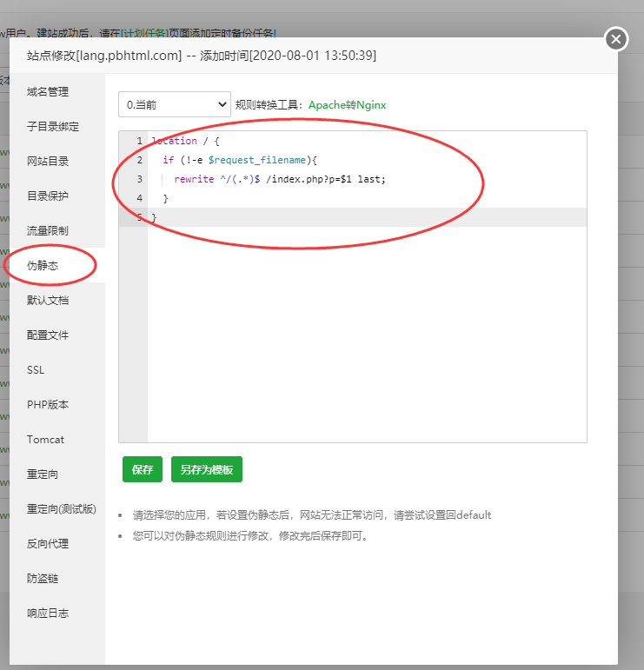644x670 pixels.
Task: Click the 另存为模板 button
Action: (206, 469)
